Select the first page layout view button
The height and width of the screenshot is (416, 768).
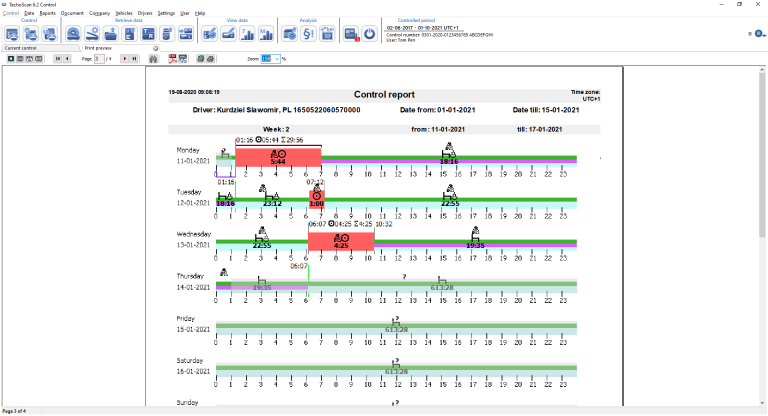click(x=11, y=59)
